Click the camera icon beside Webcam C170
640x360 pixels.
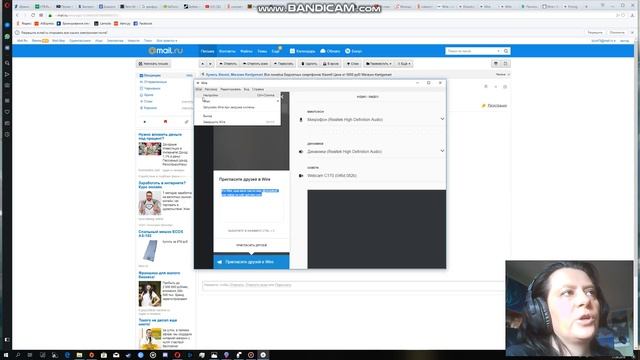301,176
